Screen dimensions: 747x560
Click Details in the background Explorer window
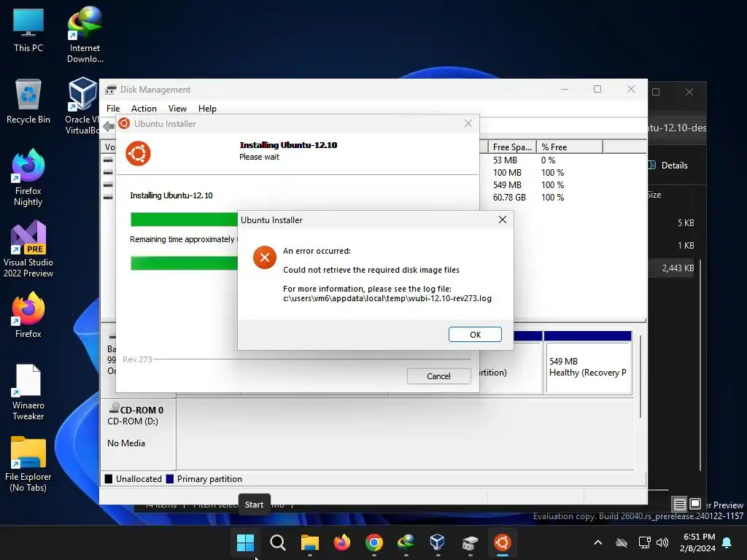[668, 166]
